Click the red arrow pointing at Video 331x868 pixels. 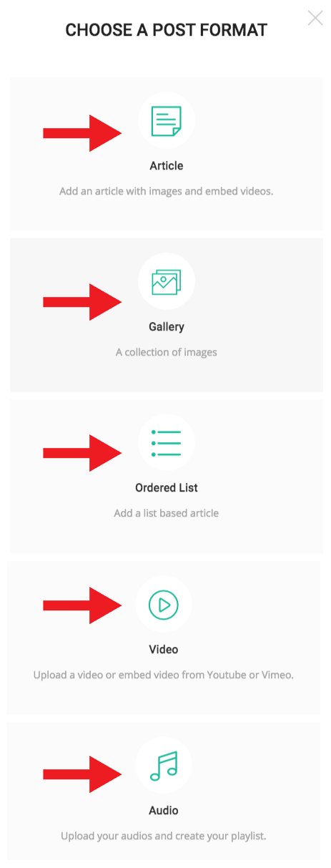[x=82, y=605]
